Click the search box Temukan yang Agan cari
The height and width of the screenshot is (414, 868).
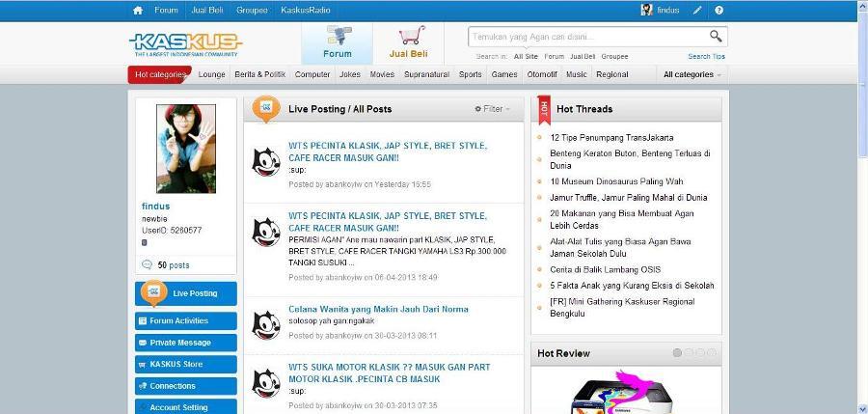(x=588, y=37)
